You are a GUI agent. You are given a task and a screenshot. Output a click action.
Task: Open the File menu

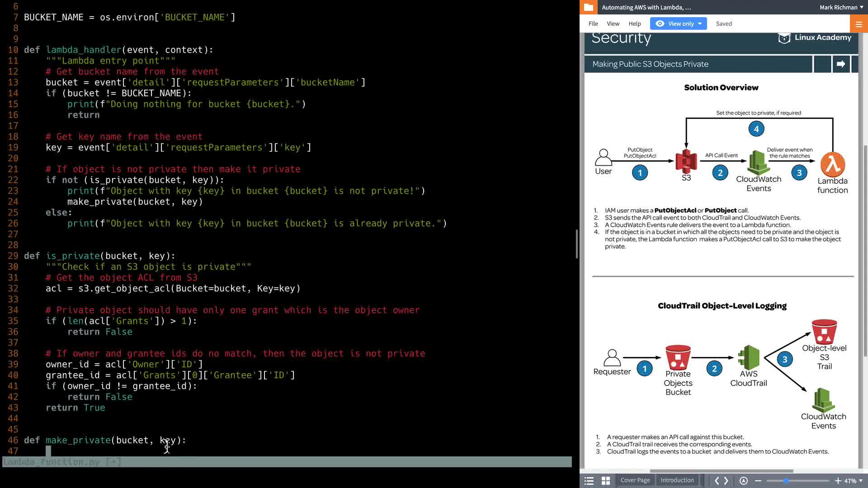[x=593, y=24]
